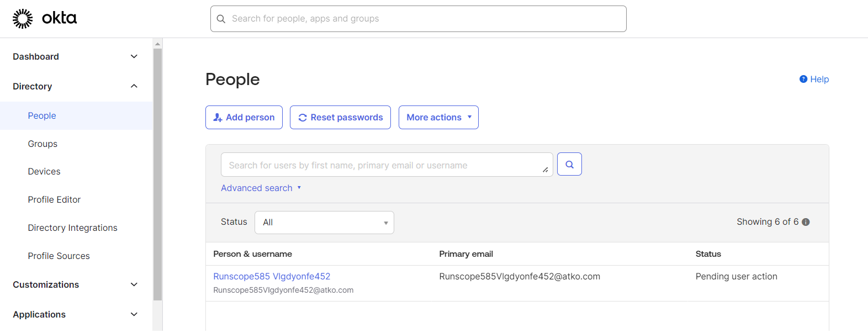Click the refresh icon on the Reset passwords button

tap(303, 118)
